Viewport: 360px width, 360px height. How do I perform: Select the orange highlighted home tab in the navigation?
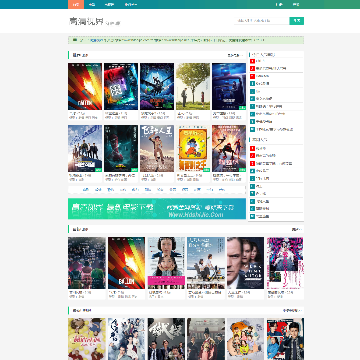coord(76,4)
